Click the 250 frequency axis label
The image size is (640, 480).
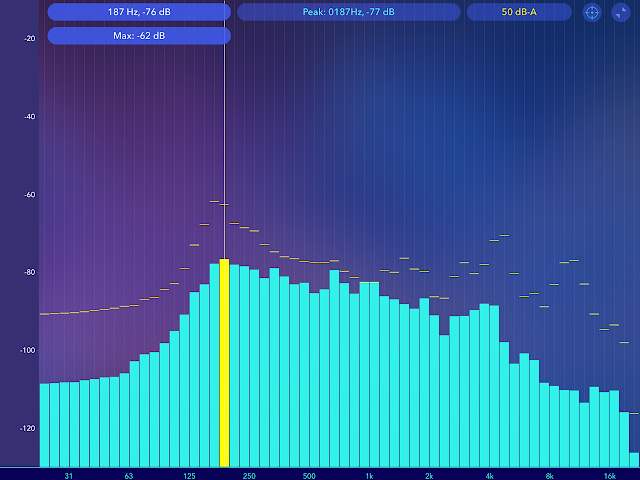(x=249, y=476)
